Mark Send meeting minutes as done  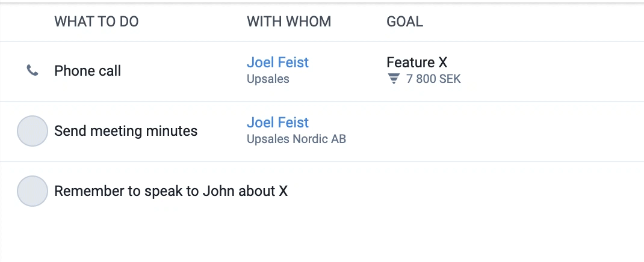point(33,131)
